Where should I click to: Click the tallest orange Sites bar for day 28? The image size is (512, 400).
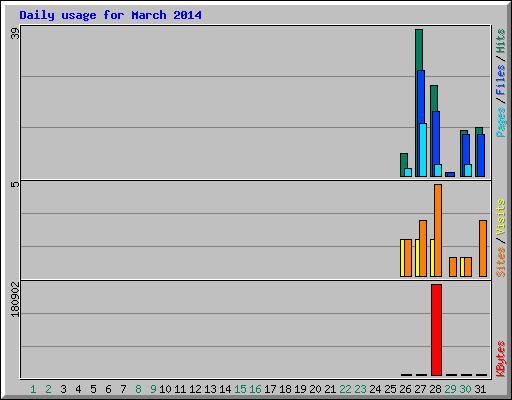click(x=438, y=230)
